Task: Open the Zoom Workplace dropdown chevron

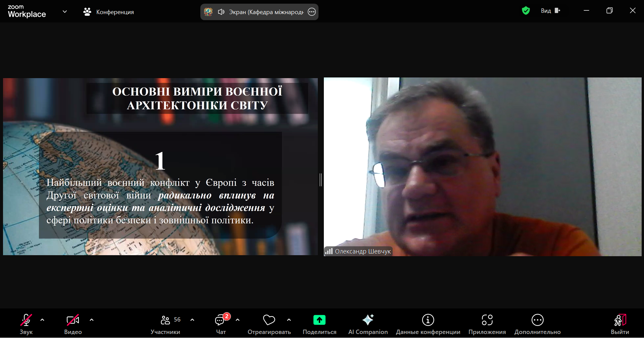Action: (65, 12)
